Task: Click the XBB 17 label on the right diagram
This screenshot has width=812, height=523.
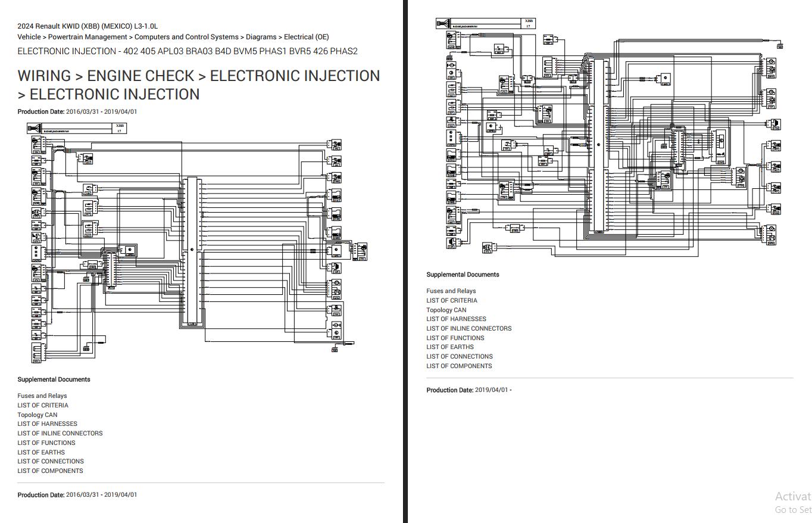Action: (x=529, y=23)
